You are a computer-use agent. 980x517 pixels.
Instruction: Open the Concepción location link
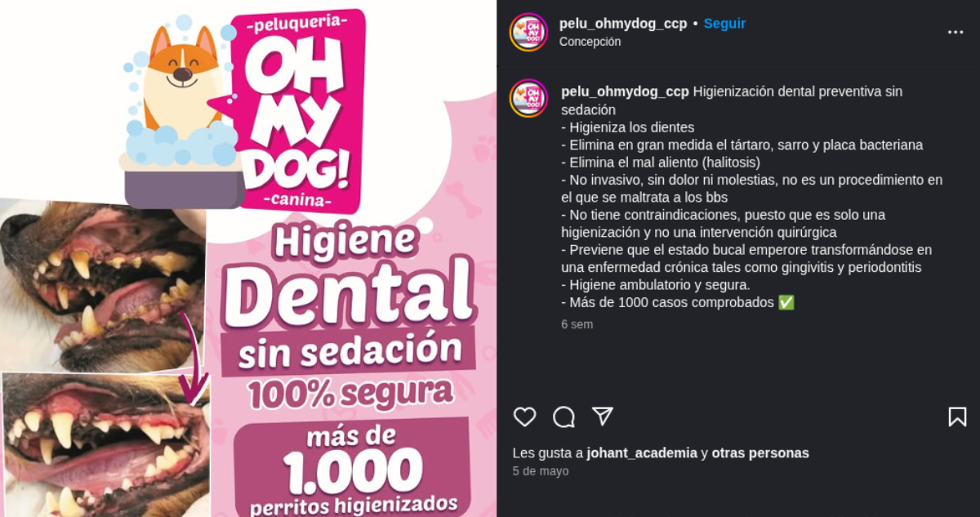590,42
